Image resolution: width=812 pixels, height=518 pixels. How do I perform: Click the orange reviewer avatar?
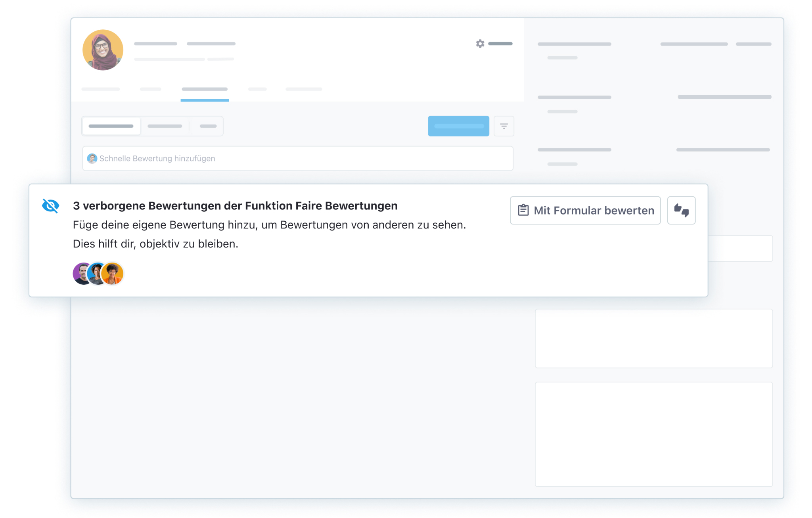point(113,274)
